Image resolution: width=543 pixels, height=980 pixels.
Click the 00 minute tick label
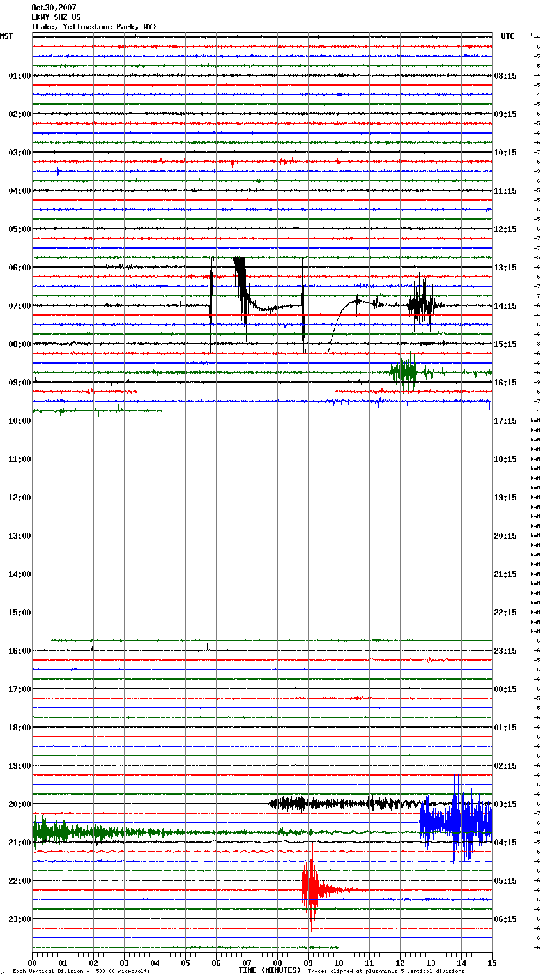coord(32,963)
